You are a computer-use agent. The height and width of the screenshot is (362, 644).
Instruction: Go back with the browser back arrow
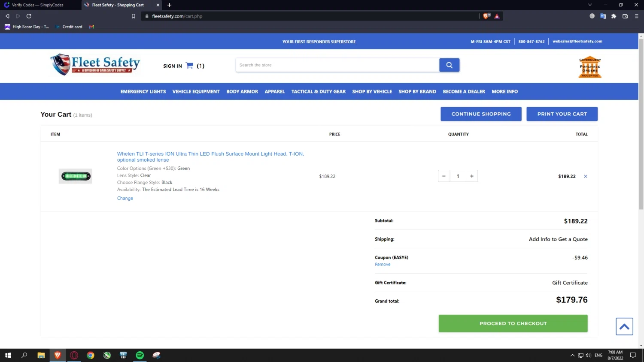tap(7, 16)
